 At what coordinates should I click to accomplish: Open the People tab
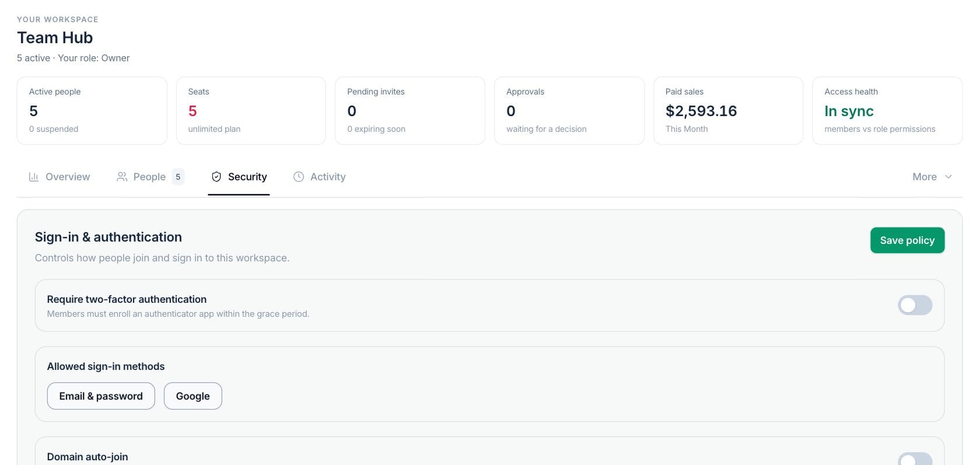point(150,177)
